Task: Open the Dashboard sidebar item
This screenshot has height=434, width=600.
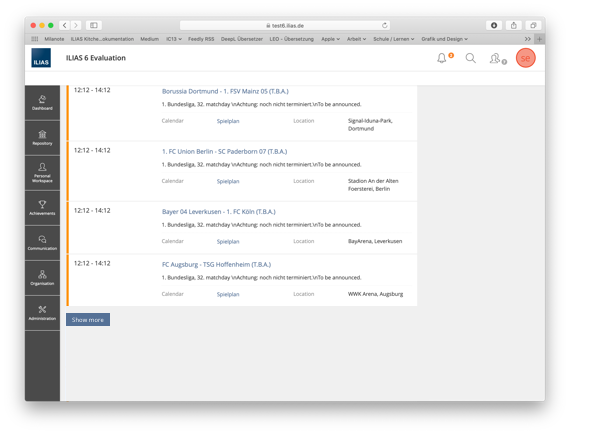Action: [x=42, y=103]
